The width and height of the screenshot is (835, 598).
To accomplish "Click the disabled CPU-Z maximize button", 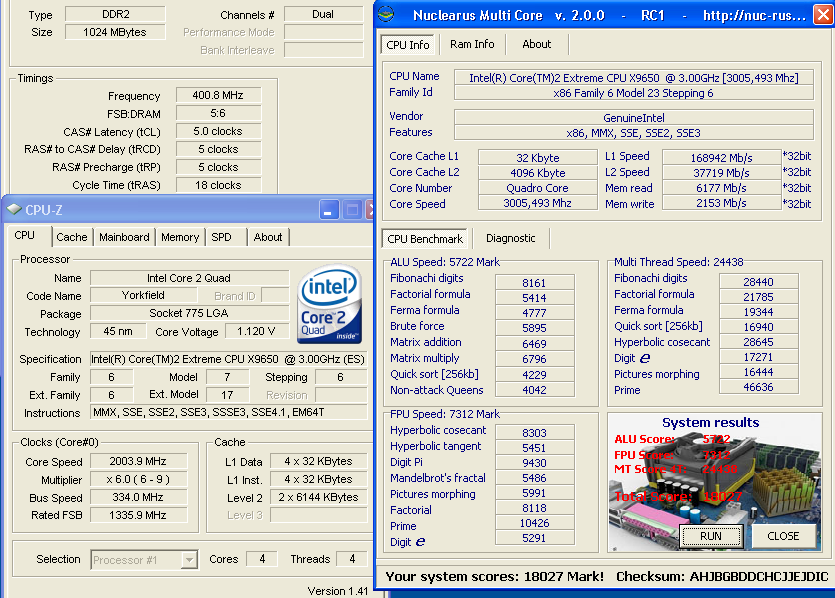I will 352,209.
